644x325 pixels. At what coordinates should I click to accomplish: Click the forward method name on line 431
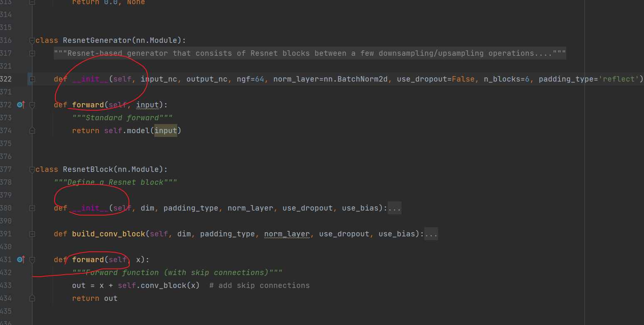[88, 260]
